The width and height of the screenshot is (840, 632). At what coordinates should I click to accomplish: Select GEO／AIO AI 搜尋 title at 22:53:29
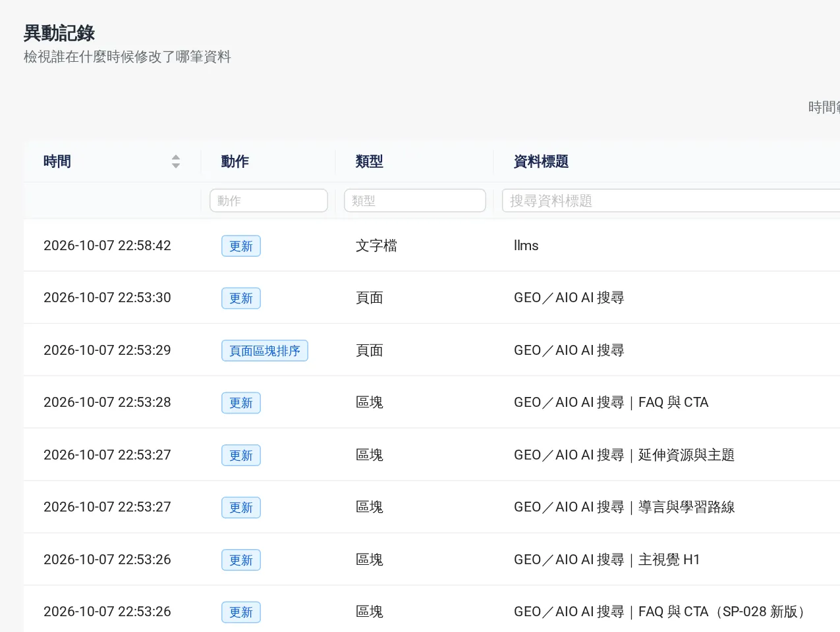point(569,350)
